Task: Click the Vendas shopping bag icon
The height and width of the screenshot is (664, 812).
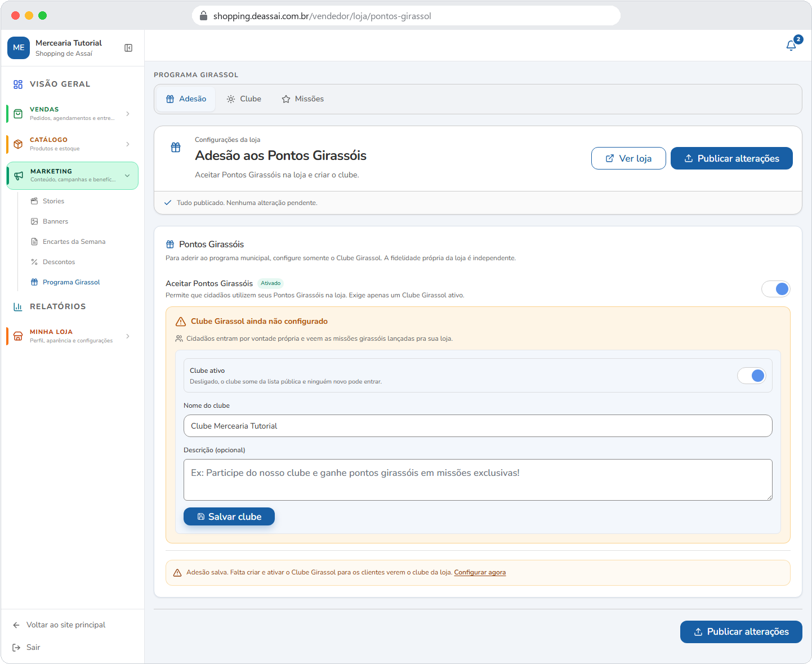Action: click(x=18, y=114)
